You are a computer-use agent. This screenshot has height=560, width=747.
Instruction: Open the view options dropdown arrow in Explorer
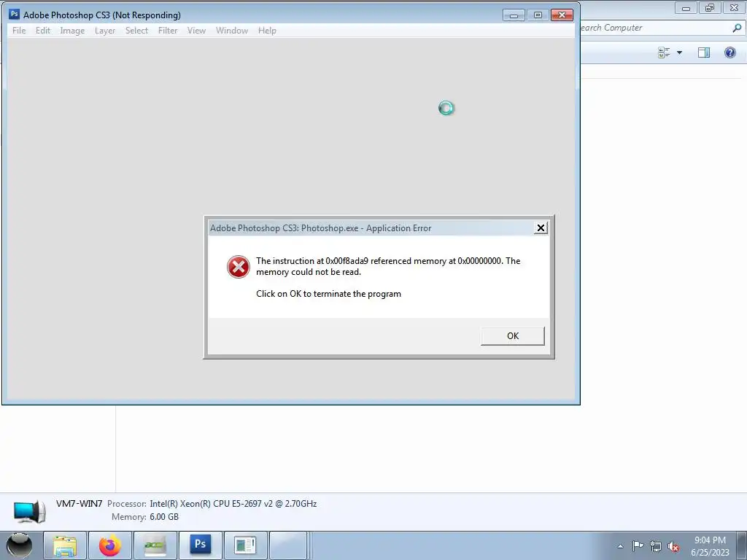click(679, 52)
